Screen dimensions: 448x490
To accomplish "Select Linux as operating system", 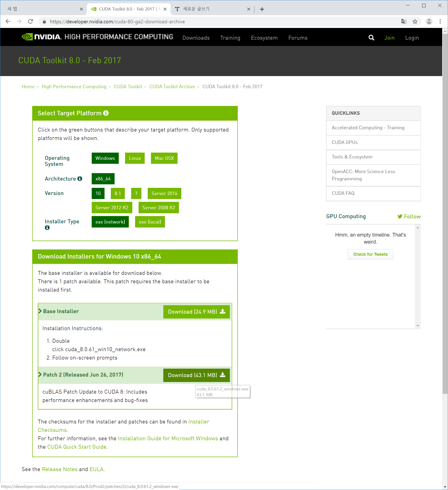I will coord(135,158).
